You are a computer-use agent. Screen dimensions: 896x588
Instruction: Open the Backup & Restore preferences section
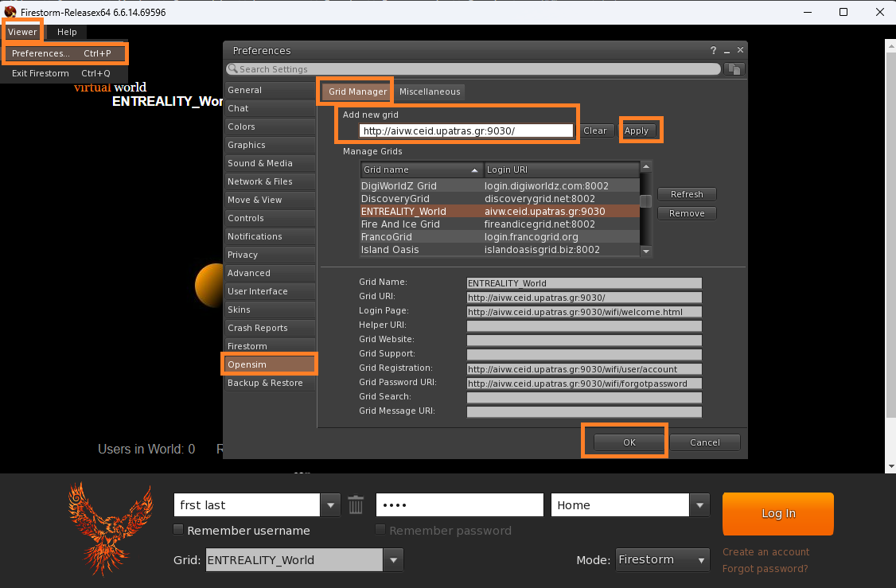point(270,383)
